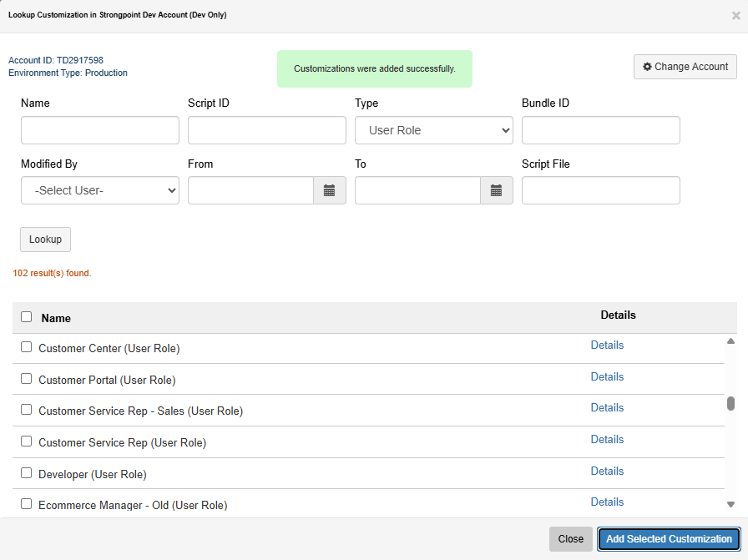Open the Type dropdown showing User Role
Screen dimensions: 748x560
point(433,130)
